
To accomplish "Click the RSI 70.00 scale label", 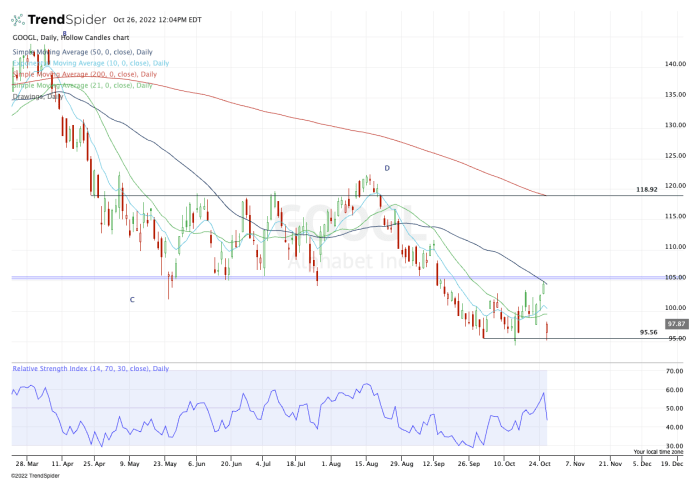I will (x=675, y=371).
